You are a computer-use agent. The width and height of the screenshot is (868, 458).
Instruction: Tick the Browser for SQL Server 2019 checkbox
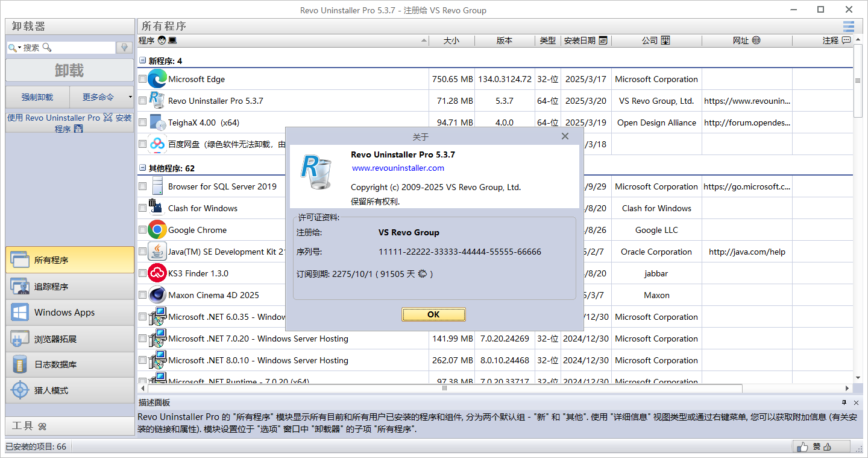[x=142, y=186]
